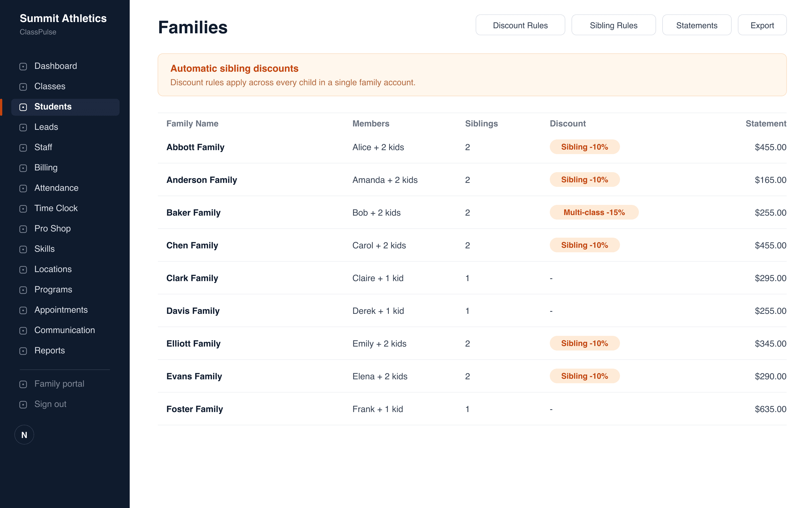Go to Attendance

[65, 188]
